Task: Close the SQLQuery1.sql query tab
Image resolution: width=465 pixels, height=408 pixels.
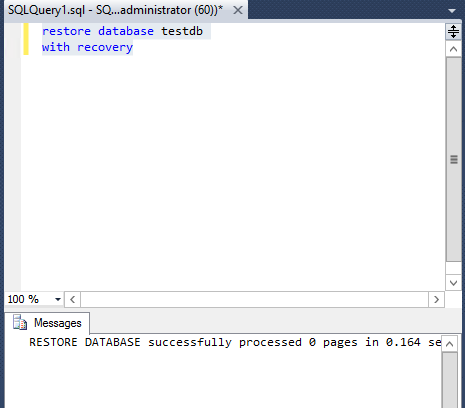Action: [238, 10]
